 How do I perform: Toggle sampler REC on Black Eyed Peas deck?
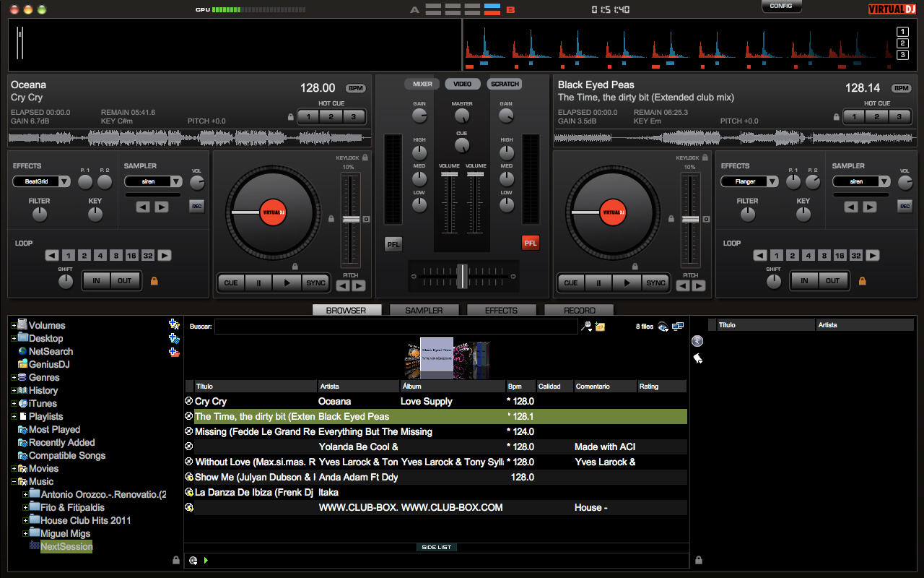click(905, 207)
